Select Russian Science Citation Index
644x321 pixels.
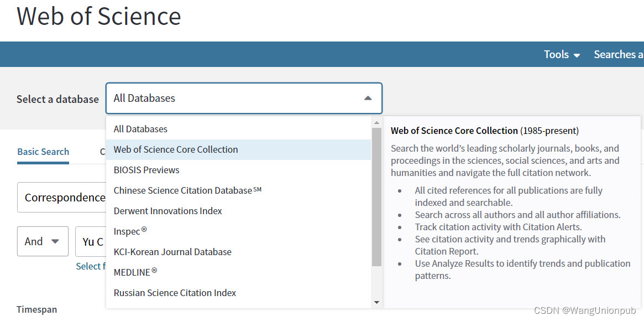(238, 293)
